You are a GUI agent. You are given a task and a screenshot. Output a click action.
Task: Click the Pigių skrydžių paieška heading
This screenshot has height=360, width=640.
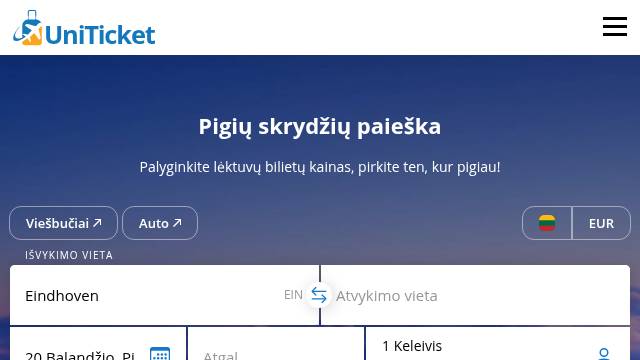pyautogui.click(x=320, y=127)
